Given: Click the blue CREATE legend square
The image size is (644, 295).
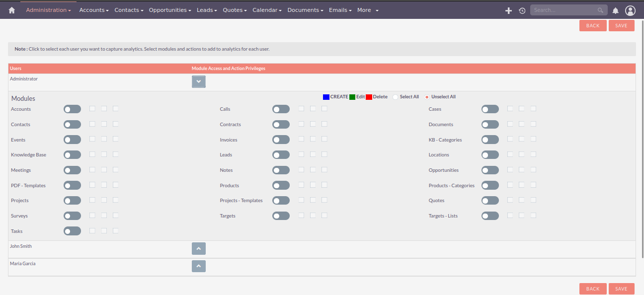Looking at the screenshot, I should pyautogui.click(x=326, y=97).
